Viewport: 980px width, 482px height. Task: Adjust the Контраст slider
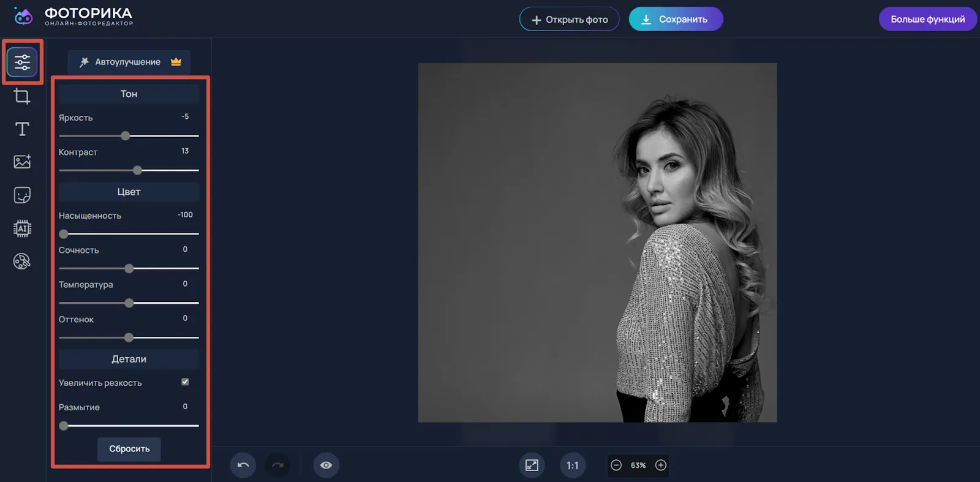pyautogui.click(x=129, y=170)
